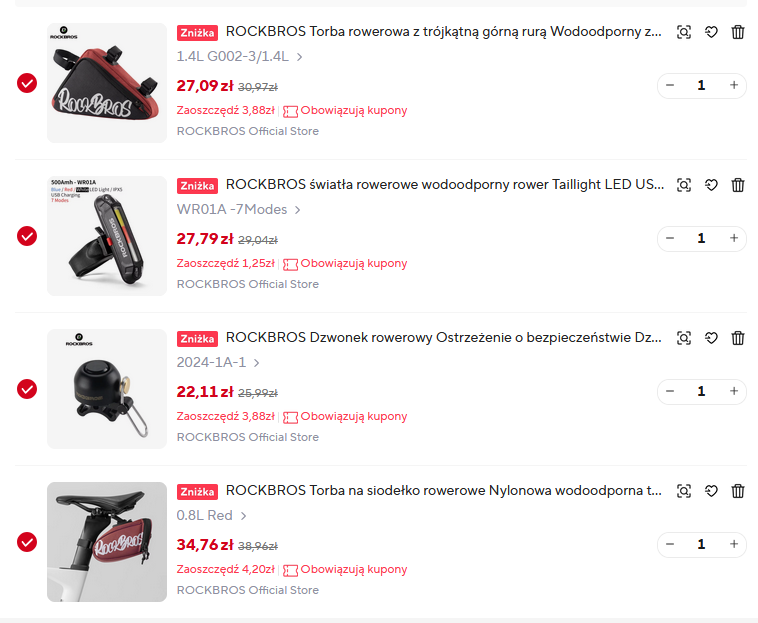Remove the saddle bag with trash icon
The width and height of the screenshot is (758, 623).
[x=738, y=491]
